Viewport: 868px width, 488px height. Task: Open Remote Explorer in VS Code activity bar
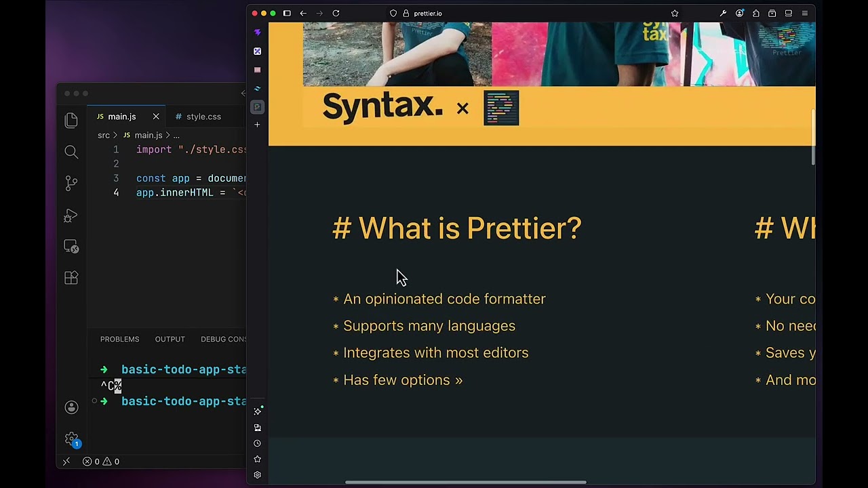[x=71, y=247]
